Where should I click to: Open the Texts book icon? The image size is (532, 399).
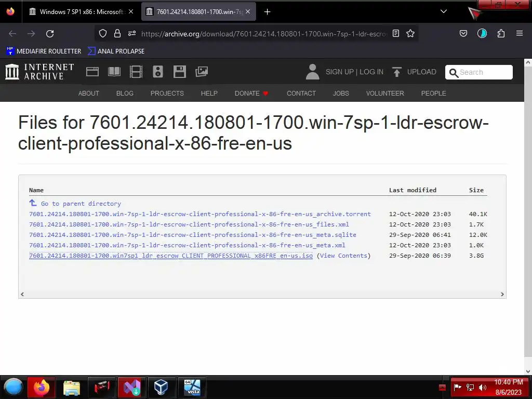click(114, 72)
